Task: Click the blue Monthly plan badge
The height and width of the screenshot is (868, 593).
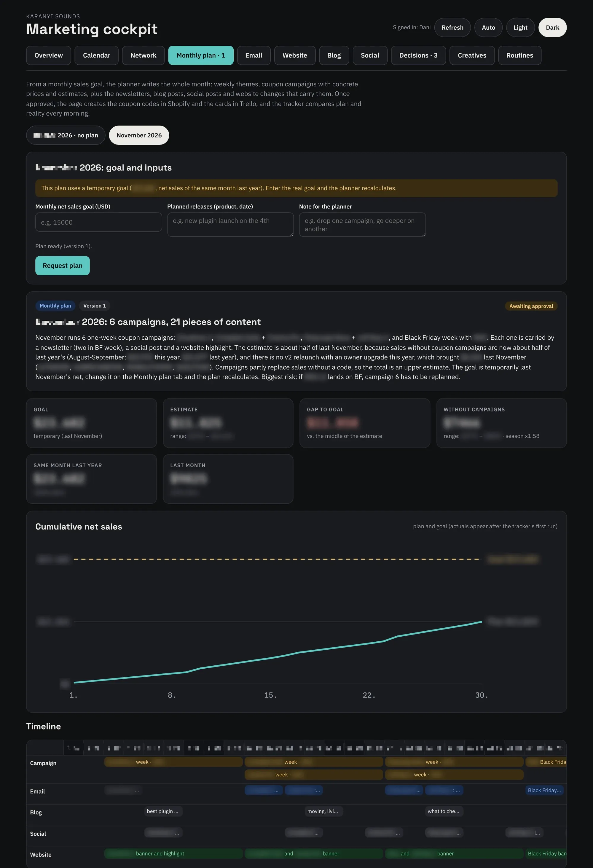Action: pyautogui.click(x=55, y=306)
